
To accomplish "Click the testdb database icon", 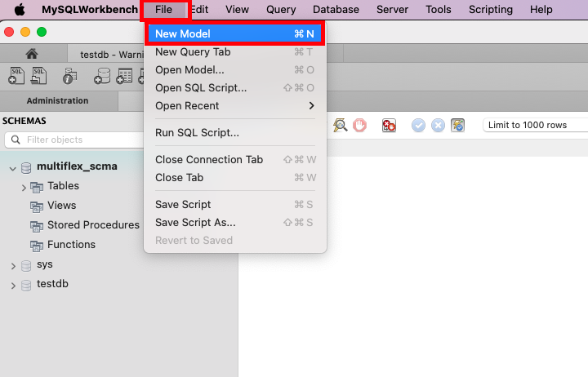I will pos(26,286).
